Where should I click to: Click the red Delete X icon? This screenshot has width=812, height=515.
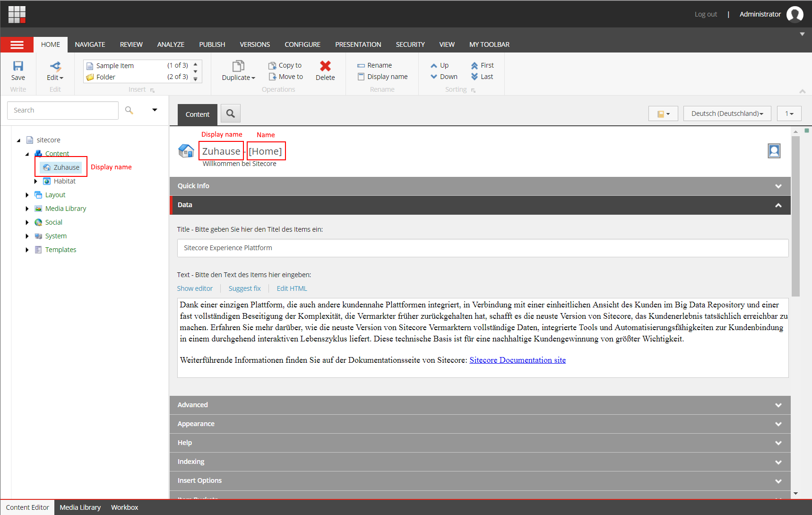[x=325, y=66]
